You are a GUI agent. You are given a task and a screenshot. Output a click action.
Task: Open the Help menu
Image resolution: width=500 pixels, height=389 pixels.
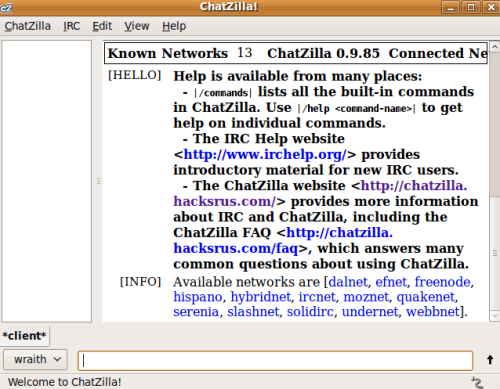coord(174,26)
